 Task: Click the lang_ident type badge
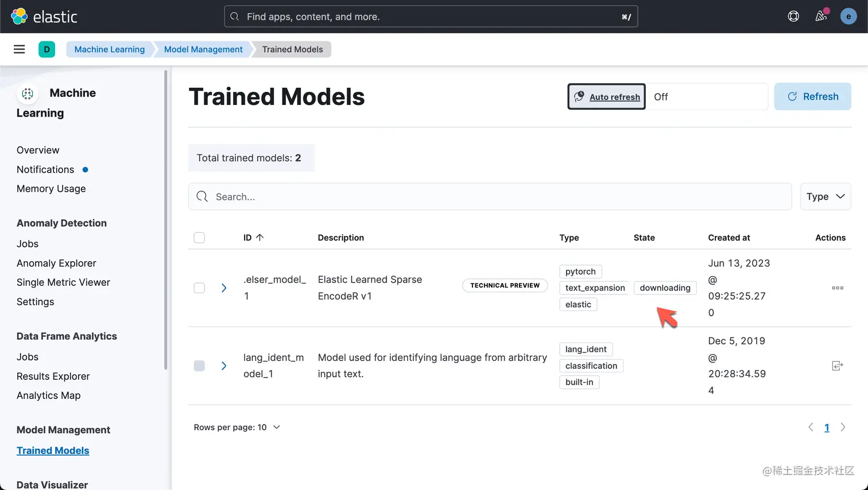point(586,349)
